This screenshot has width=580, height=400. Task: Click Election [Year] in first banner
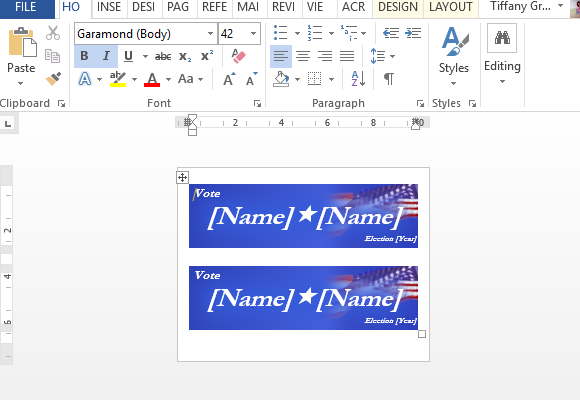391,239
